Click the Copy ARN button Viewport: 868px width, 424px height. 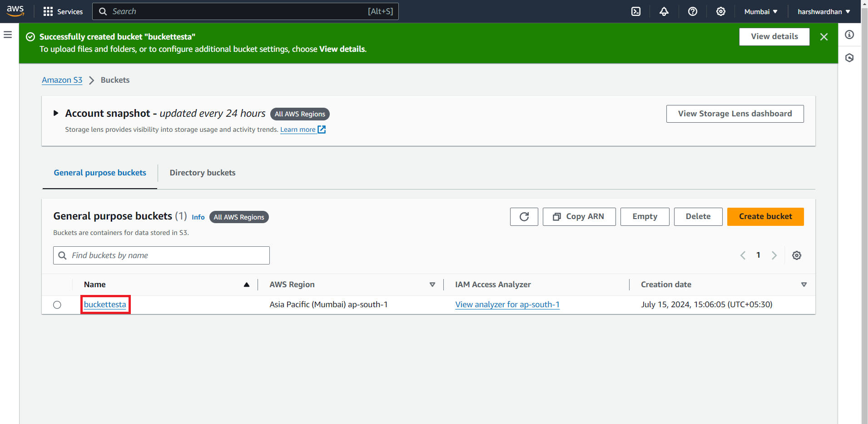[x=579, y=217]
